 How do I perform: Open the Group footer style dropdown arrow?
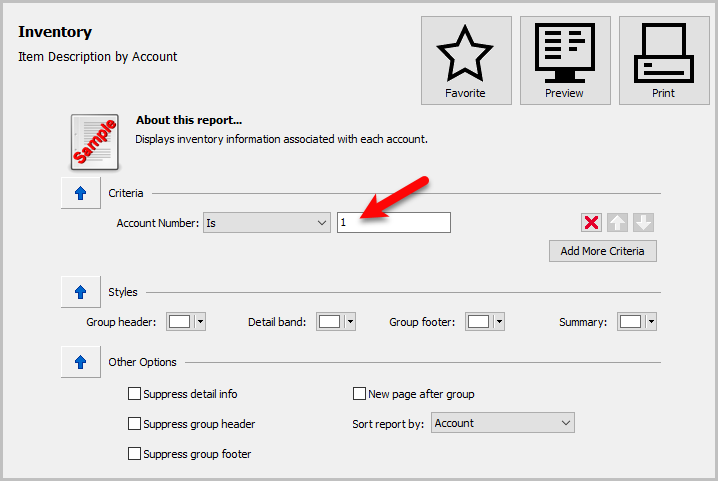click(x=500, y=322)
